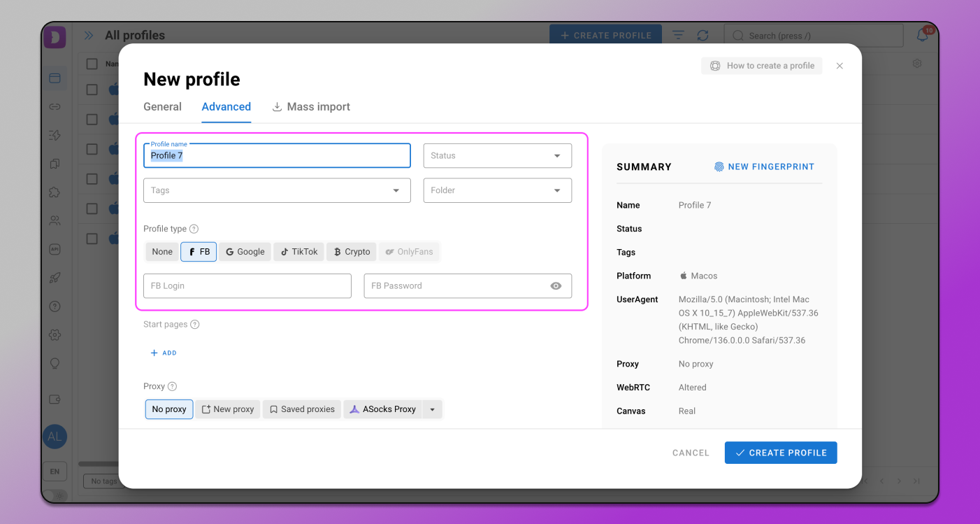Switch to the General tab

click(x=162, y=107)
